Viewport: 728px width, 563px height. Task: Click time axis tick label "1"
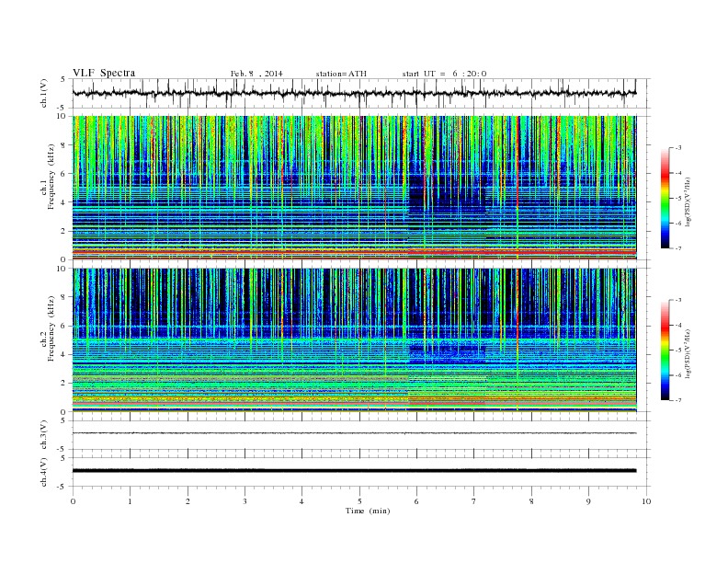coord(131,501)
